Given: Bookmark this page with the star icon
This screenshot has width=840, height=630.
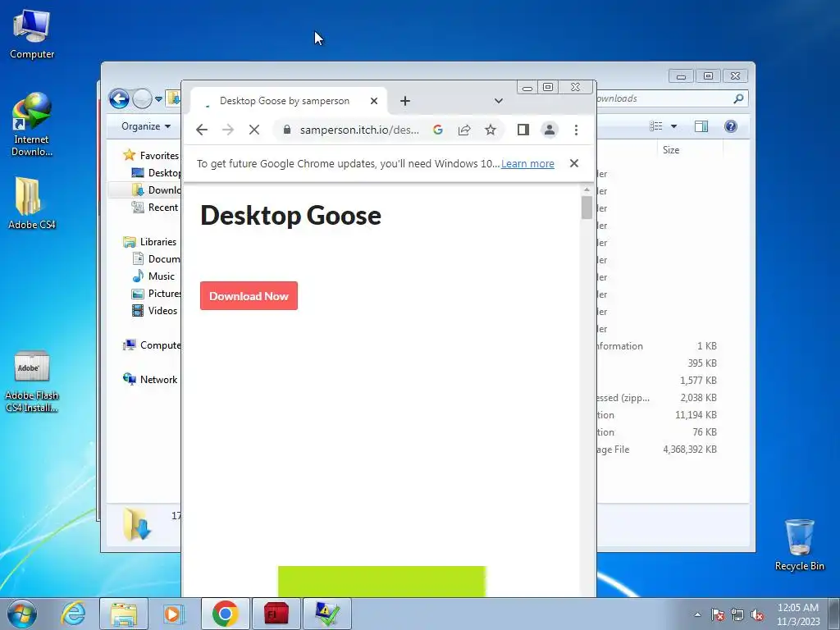Looking at the screenshot, I should tap(491, 130).
